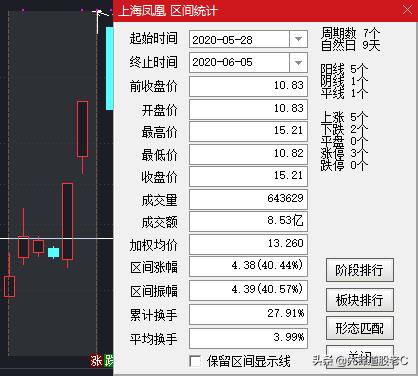
Task: Click the 收盘价 value field
Action: pos(248,176)
